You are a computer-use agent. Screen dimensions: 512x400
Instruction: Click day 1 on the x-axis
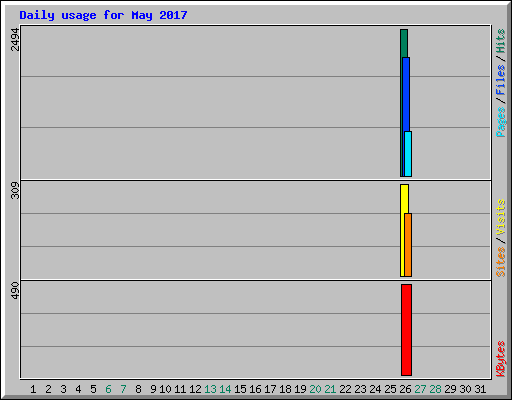[x=33, y=389]
